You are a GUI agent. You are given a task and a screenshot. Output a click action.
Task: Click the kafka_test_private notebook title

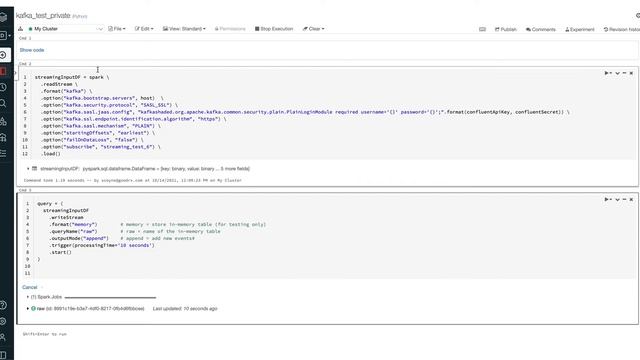(43, 16)
